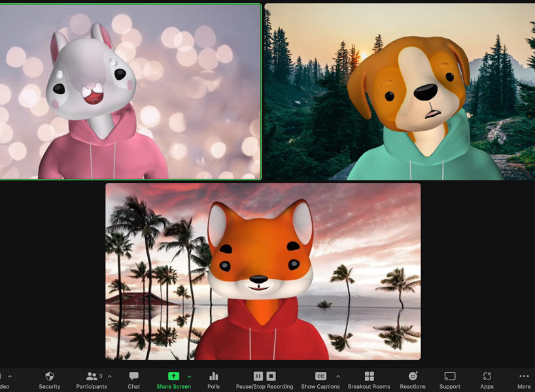Pause the recording

coord(258,376)
